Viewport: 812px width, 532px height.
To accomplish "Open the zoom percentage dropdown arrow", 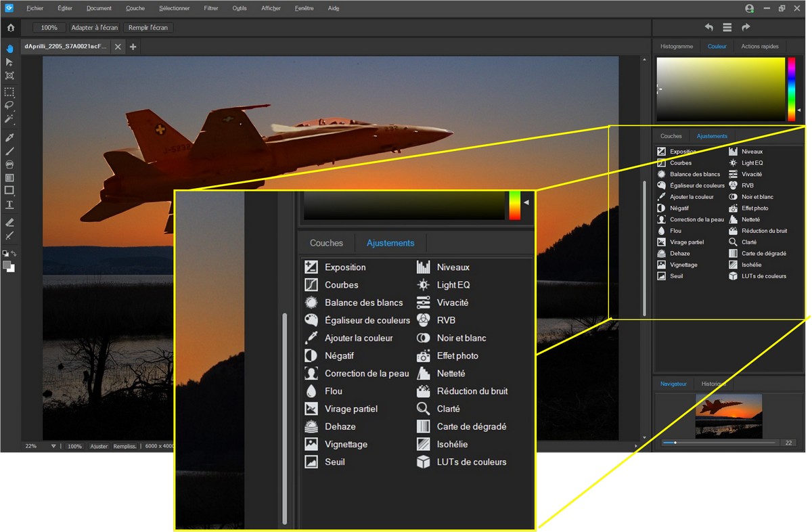I will click(53, 446).
